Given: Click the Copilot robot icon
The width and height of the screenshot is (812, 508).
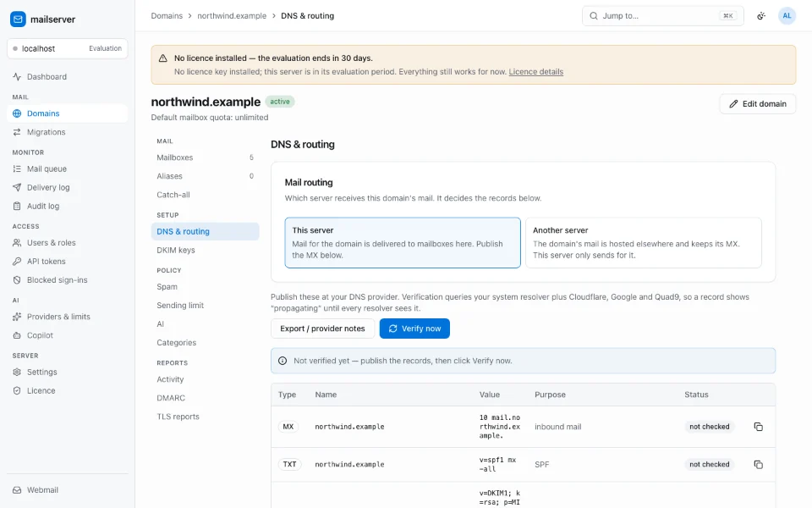Looking at the screenshot, I should [x=17, y=335].
